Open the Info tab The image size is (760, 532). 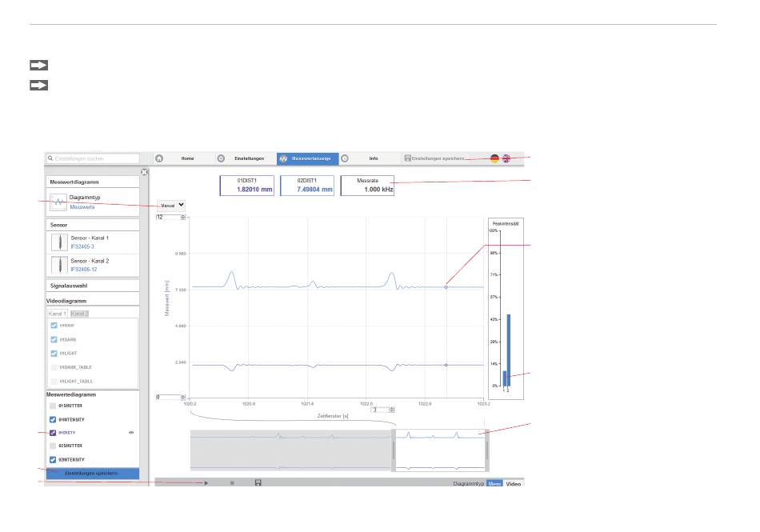pos(370,158)
